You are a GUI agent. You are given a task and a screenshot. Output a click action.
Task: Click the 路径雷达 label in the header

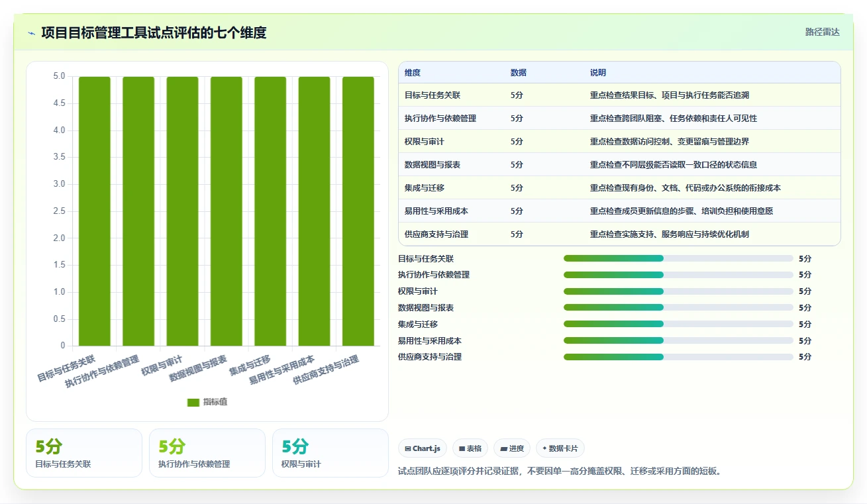point(823,32)
